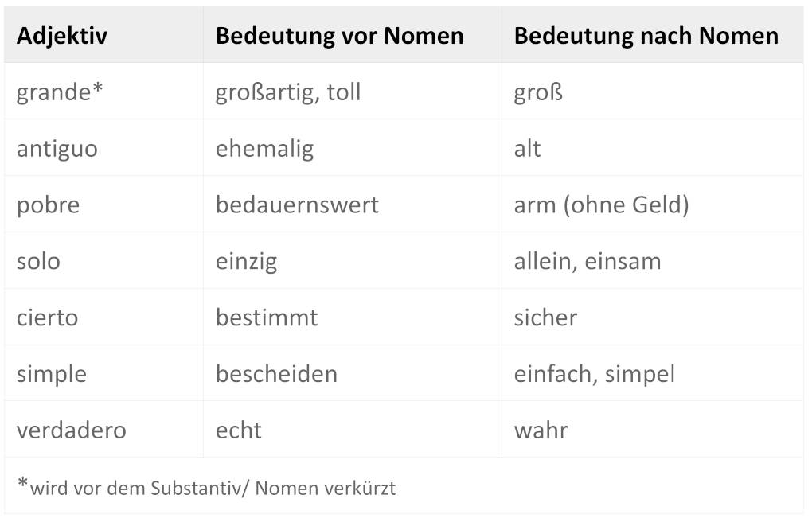The height and width of the screenshot is (522, 812).
Task: Select the "allein, einsam" cell
Action: coord(588,262)
